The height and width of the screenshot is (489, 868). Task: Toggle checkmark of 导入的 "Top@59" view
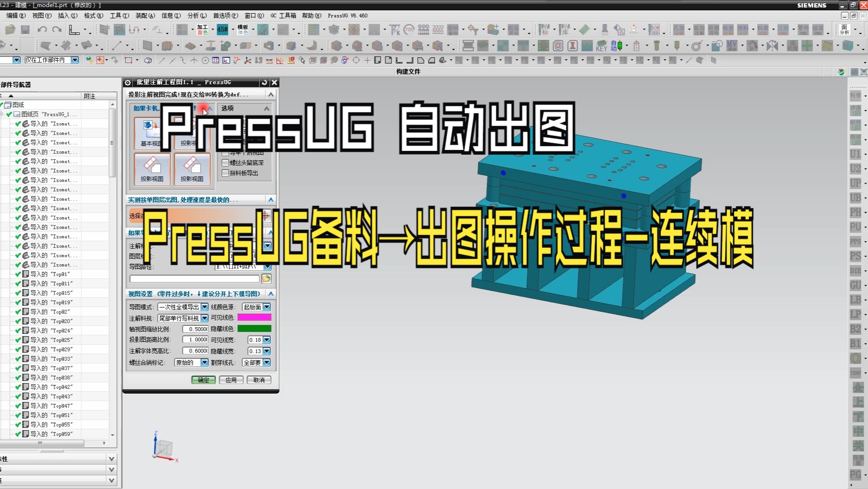[x=18, y=434]
